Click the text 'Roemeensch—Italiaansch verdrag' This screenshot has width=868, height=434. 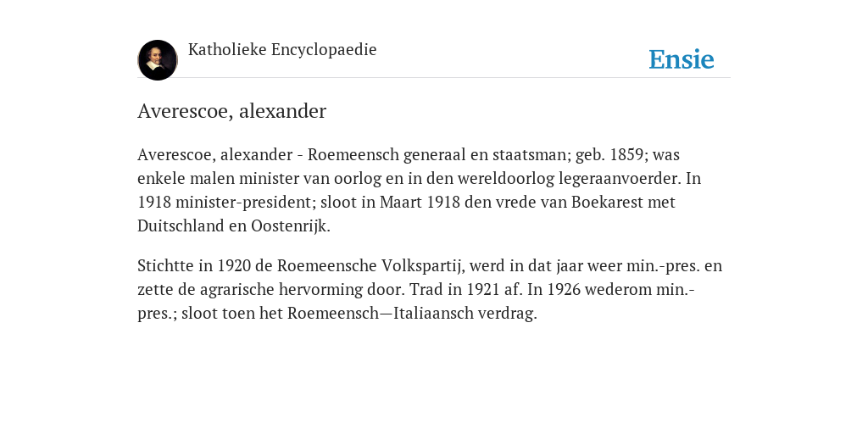(411, 314)
